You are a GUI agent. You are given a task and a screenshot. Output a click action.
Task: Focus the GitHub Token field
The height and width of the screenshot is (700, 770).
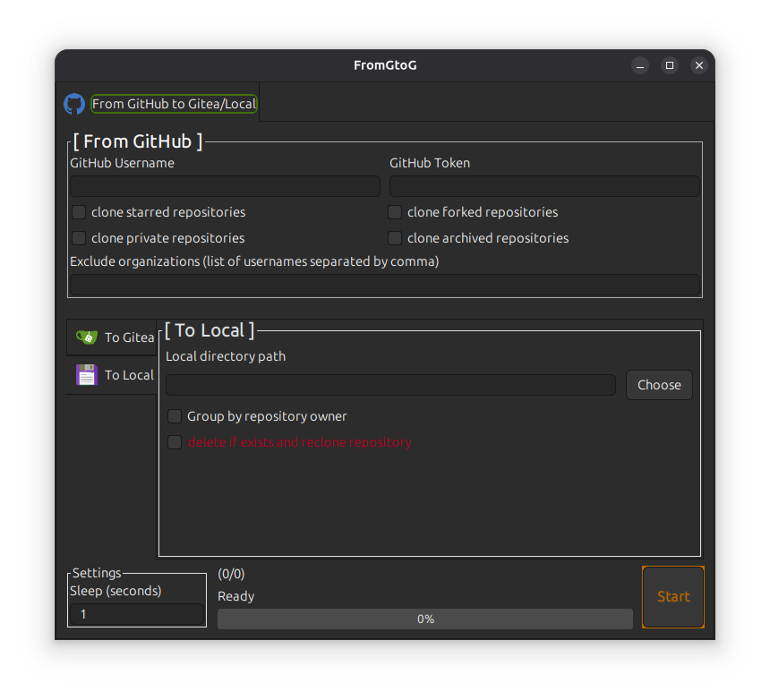point(544,186)
